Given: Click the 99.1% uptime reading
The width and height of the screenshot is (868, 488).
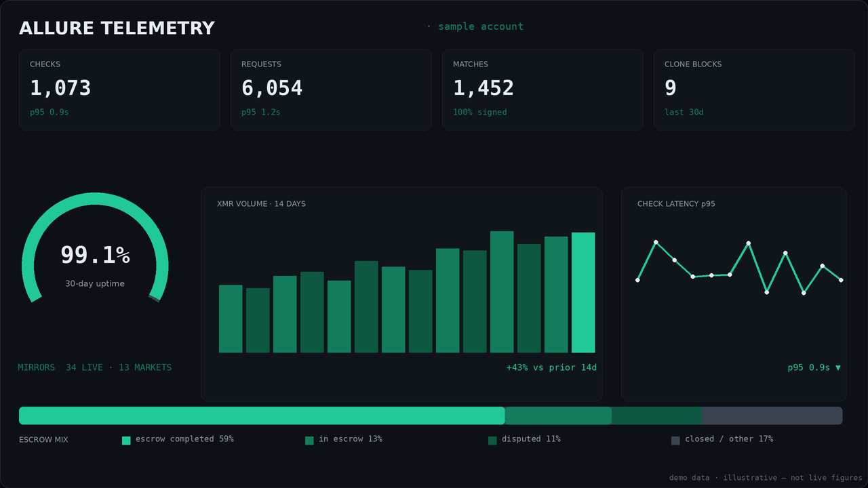Looking at the screenshot, I should coord(95,255).
